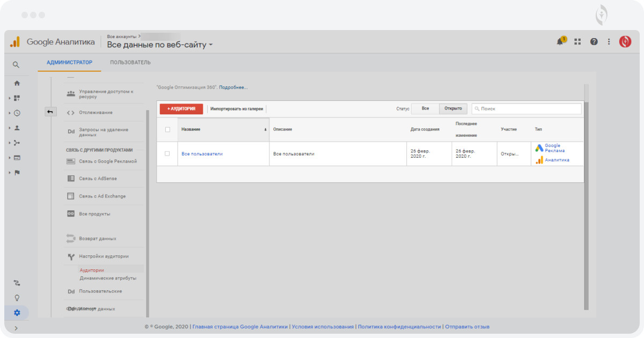
Task: Select Аудитории submenu item
Action: point(92,270)
